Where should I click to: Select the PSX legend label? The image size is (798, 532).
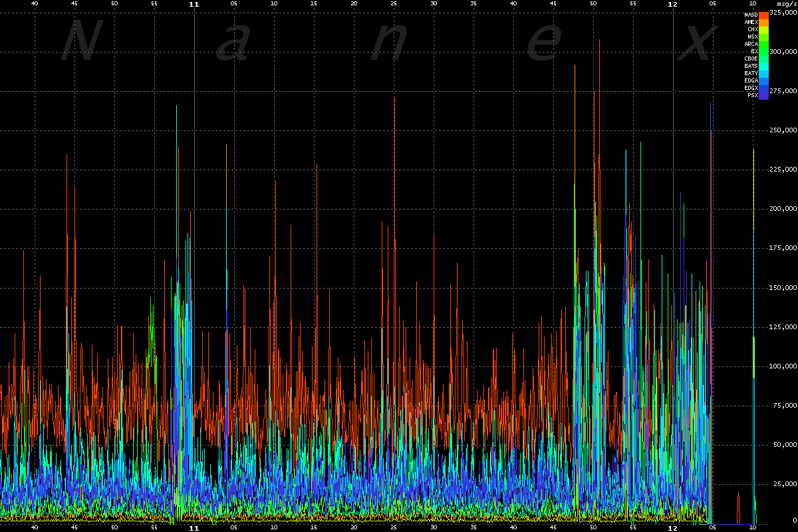click(753, 95)
